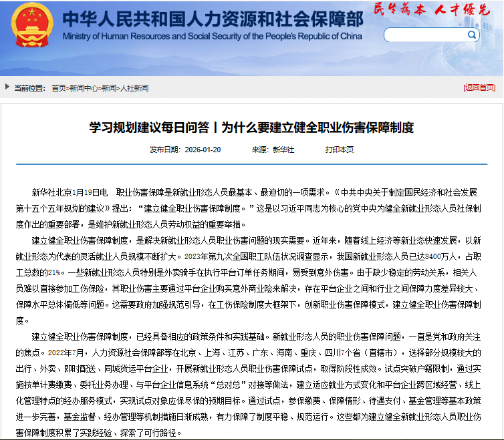504x440 pixels.
Task: Click the source label 新华社
Action: tap(283, 150)
